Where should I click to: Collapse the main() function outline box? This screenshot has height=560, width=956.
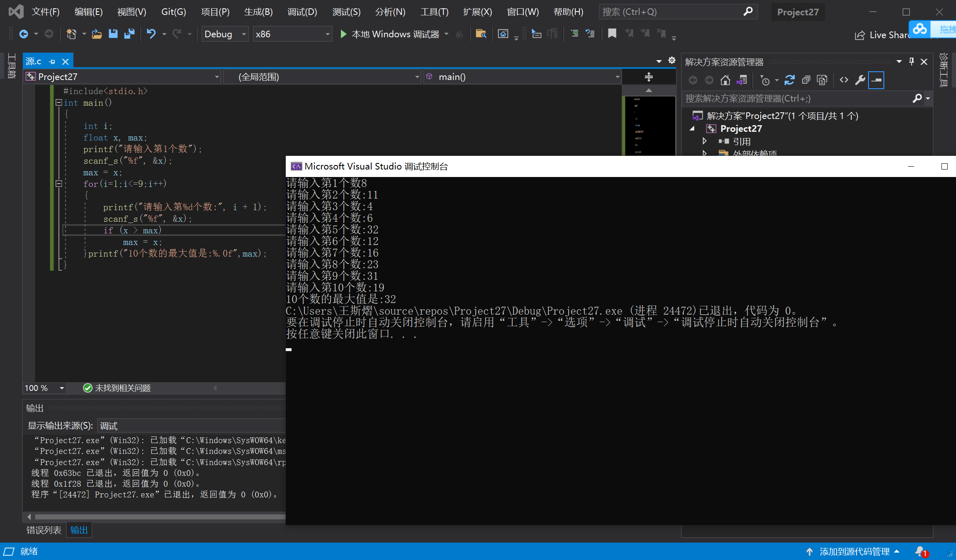pos(59,102)
